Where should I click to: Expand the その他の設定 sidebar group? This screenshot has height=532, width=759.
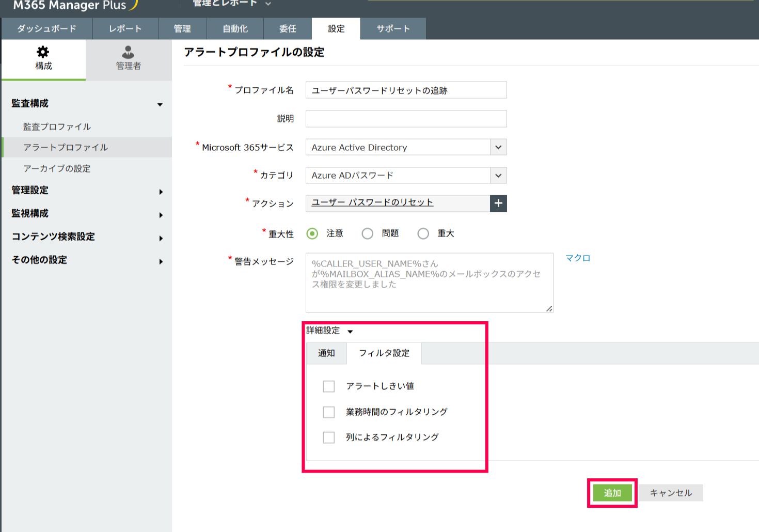pyautogui.click(x=87, y=260)
